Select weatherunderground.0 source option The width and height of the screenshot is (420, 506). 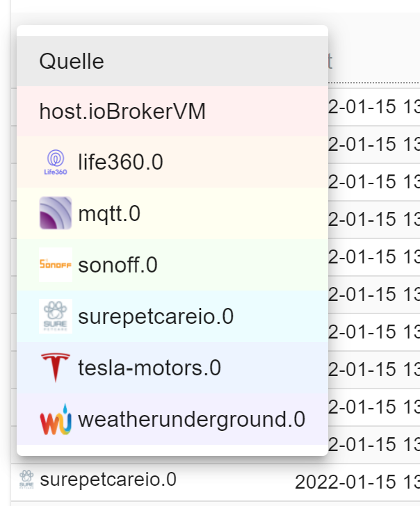172,419
